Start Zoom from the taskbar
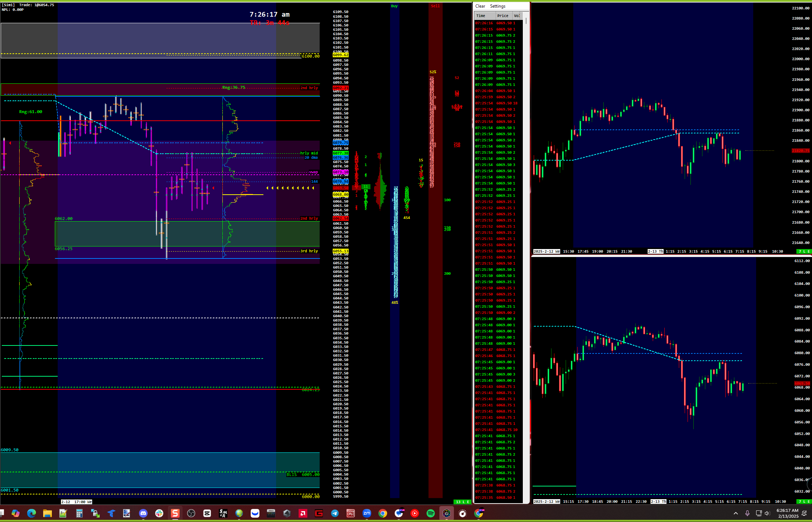The width and height of the screenshot is (812, 522). [x=367, y=513]
